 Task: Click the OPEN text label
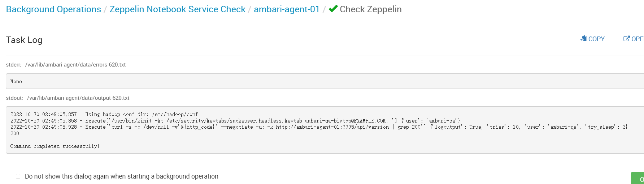638,39
